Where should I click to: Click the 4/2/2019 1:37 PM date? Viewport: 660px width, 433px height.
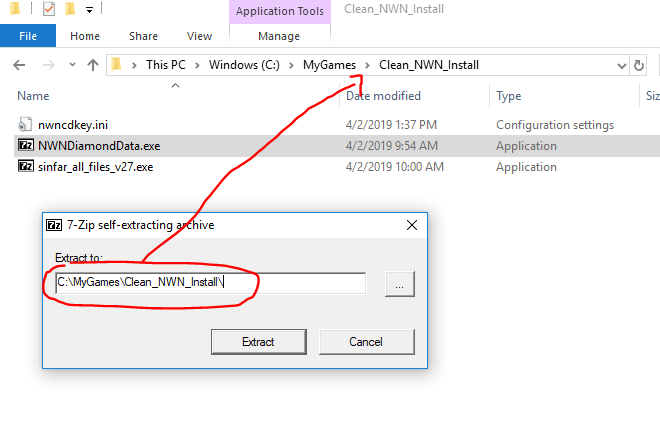click(391, 125)
